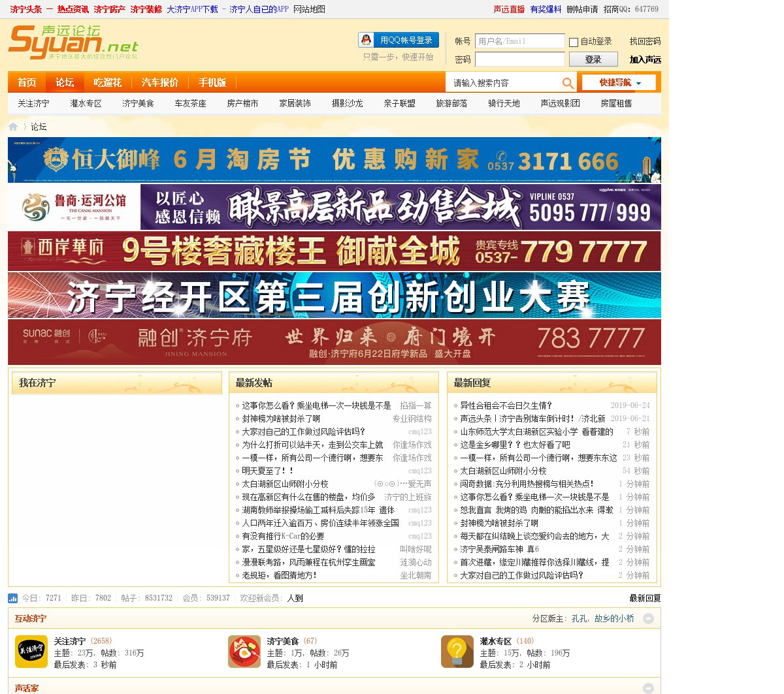
Task: Open moderator 故乡的小桥 profile link
Action: [x=614, y=618]
